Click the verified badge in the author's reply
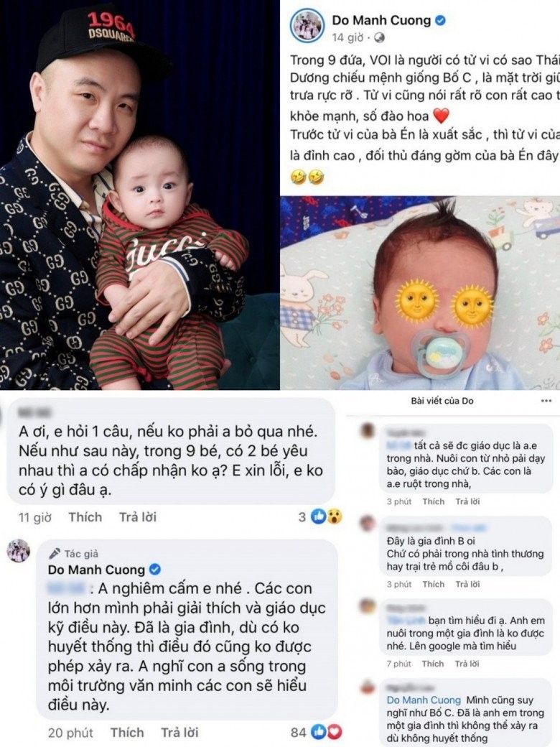 [155, 570]
